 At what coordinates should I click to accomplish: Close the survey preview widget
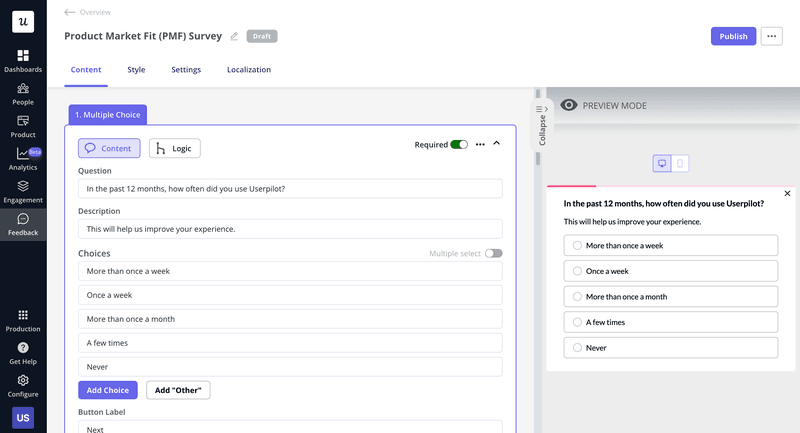[x=787, y=193]
